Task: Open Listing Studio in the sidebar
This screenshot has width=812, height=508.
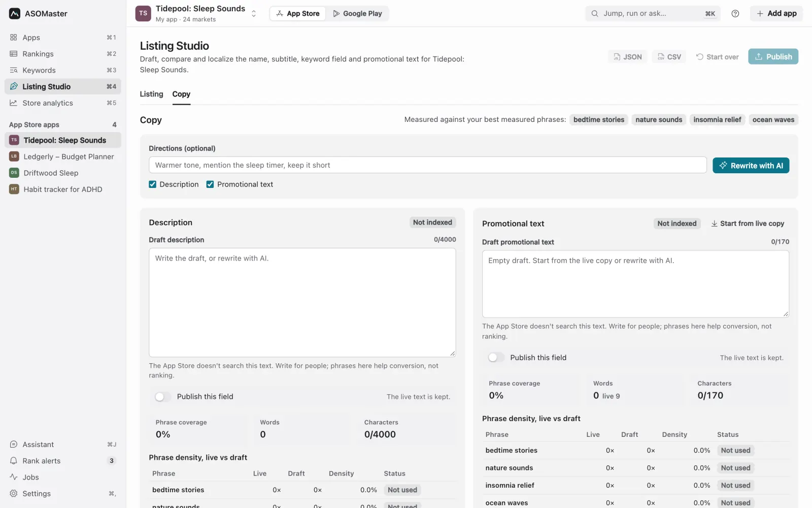Action: point(63,86)
